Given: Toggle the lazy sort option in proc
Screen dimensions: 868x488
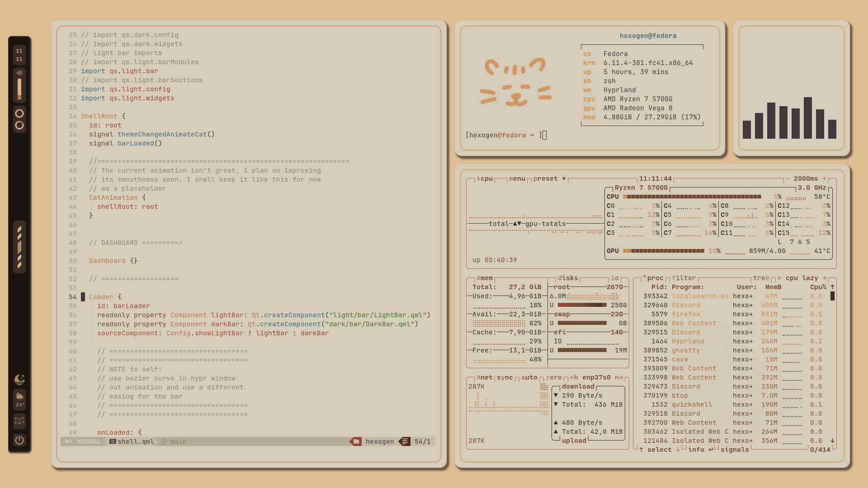Looking at the screenshot, I should click(810, 278).
